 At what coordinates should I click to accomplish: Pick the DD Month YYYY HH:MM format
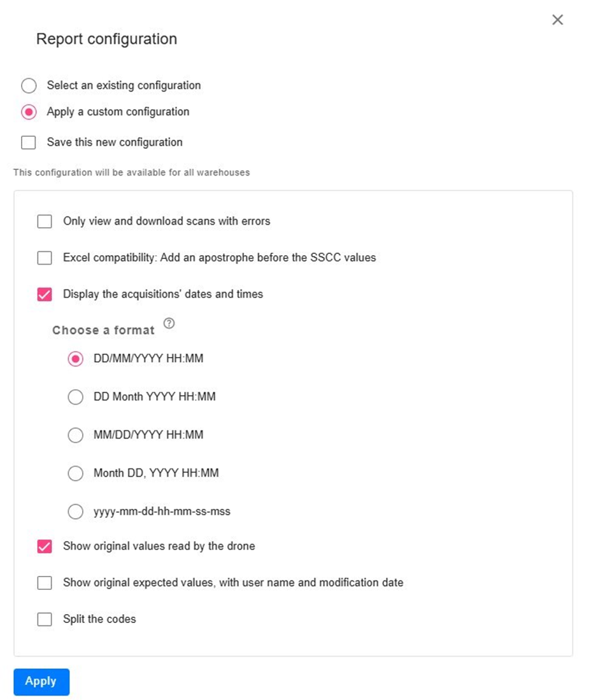pyautogui.click(x=76, y=397)
